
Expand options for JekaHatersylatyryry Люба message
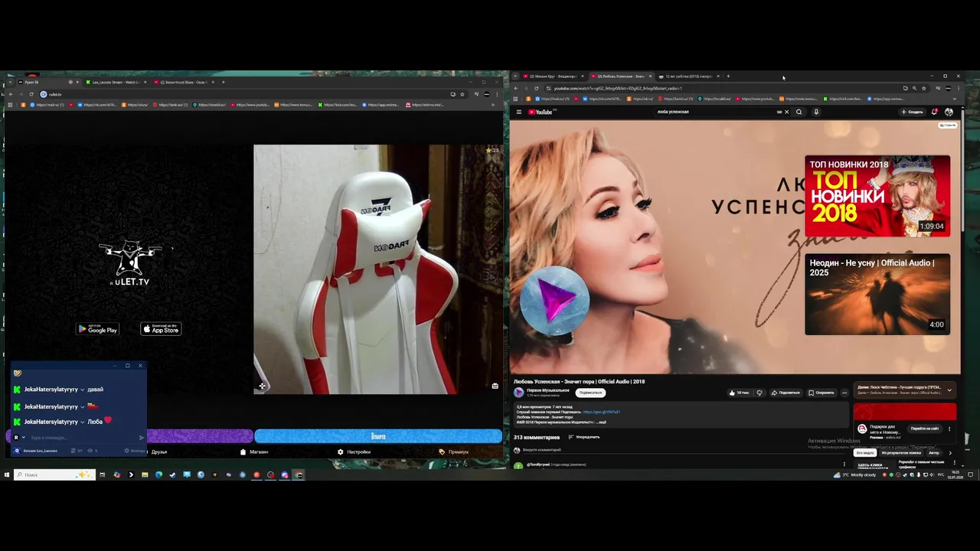pyautogui.click(x=82, y=422)
